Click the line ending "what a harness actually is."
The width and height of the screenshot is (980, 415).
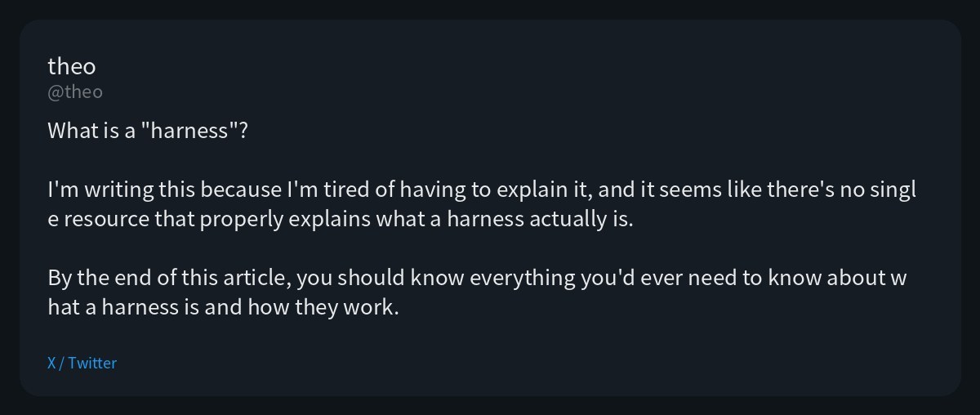tap(341, 221)
